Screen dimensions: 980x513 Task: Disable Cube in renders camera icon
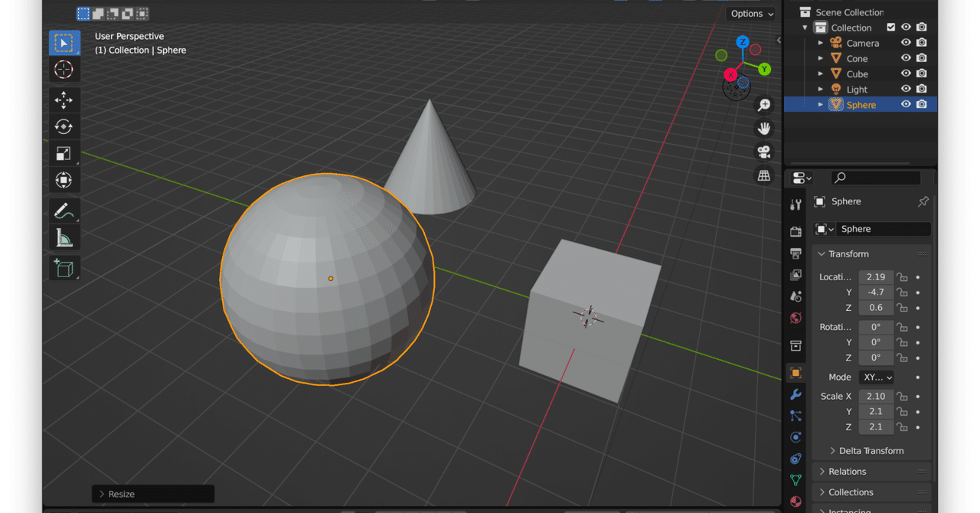click(922, 74)
